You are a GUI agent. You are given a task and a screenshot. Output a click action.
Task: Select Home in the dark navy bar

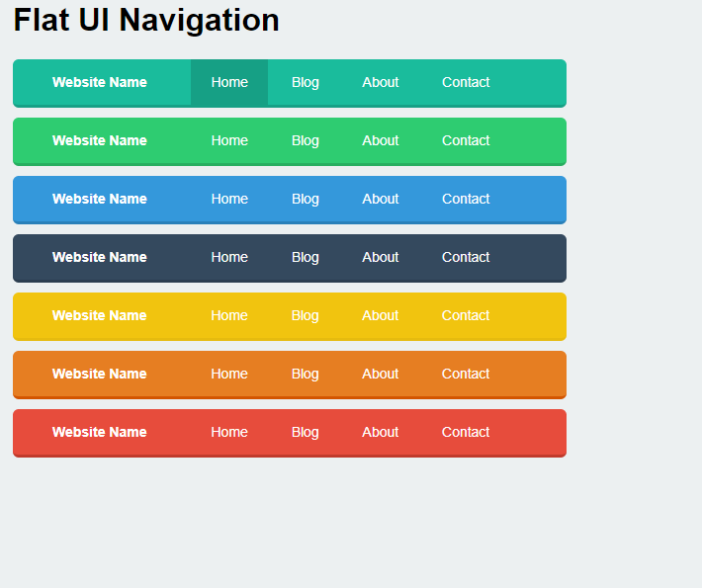coord(229,257)
